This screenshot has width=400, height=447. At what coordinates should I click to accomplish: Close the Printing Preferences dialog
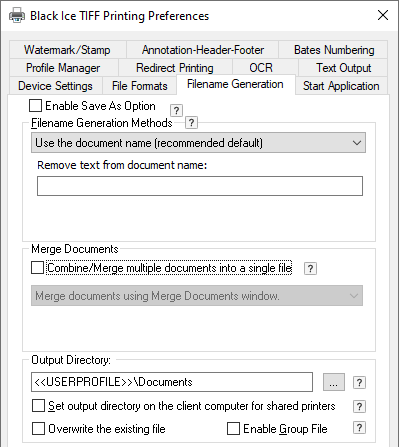pyautogui.click(x=383, y=15)
